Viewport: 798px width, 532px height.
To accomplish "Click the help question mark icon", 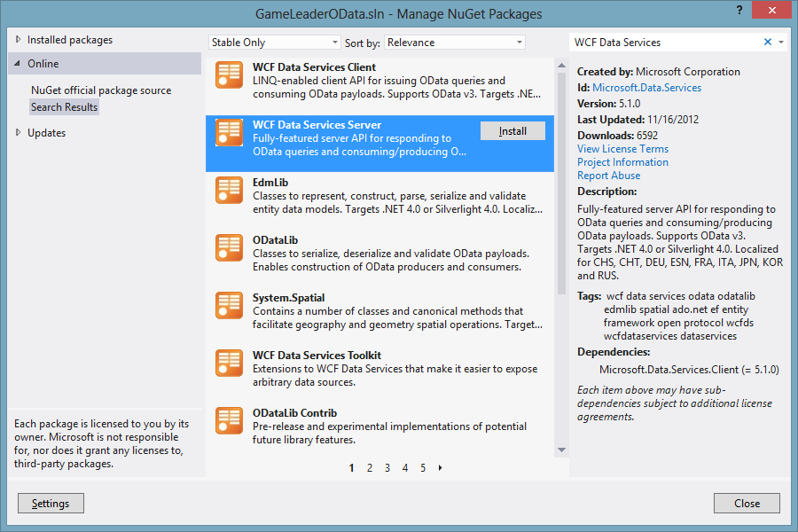I will (x=739, y=10).
